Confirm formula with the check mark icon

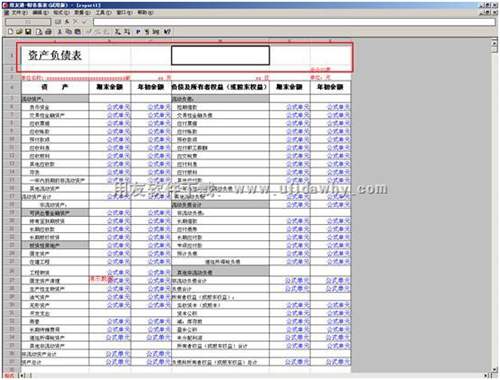tap(84, 22)
